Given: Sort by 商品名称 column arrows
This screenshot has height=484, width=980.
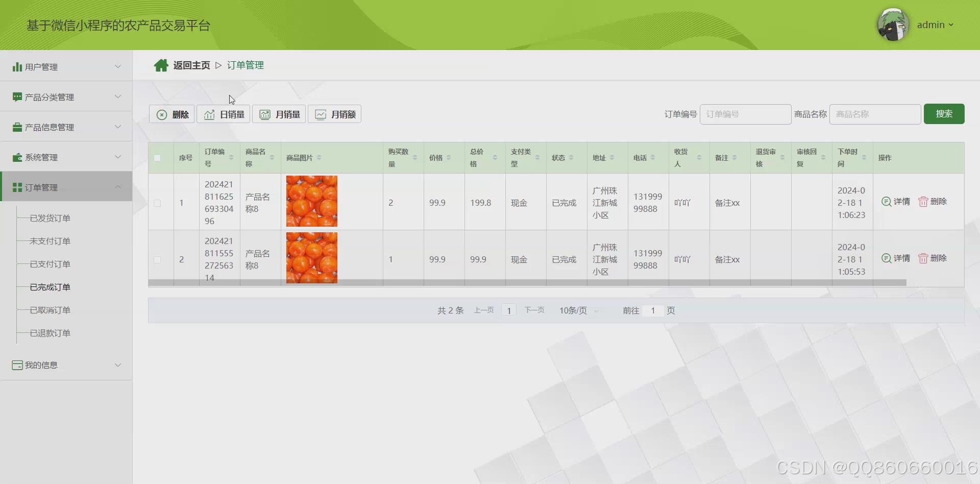Looking at the screenshot, I should tap(272, 158).
